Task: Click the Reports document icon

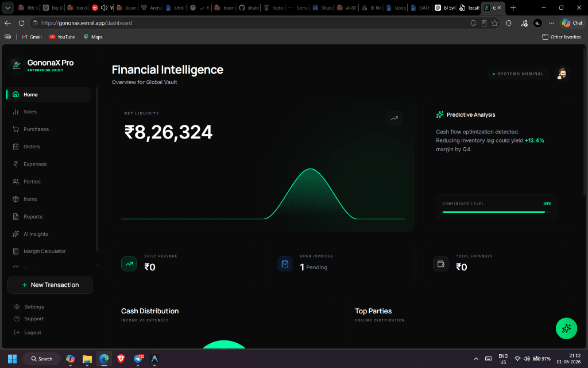Action: [16, 216]
